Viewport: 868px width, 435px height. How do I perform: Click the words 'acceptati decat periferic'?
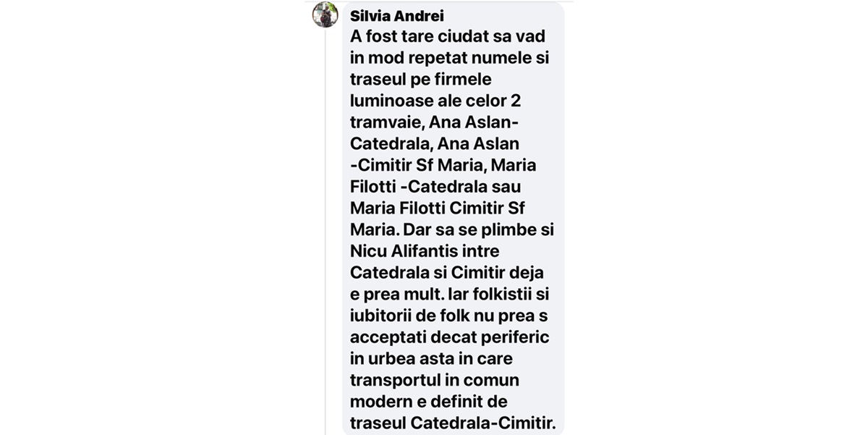pos(450,337)
